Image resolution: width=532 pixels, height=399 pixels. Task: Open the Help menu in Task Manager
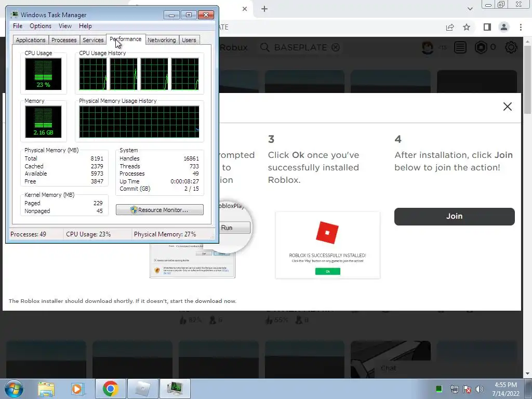coord(85,26)
